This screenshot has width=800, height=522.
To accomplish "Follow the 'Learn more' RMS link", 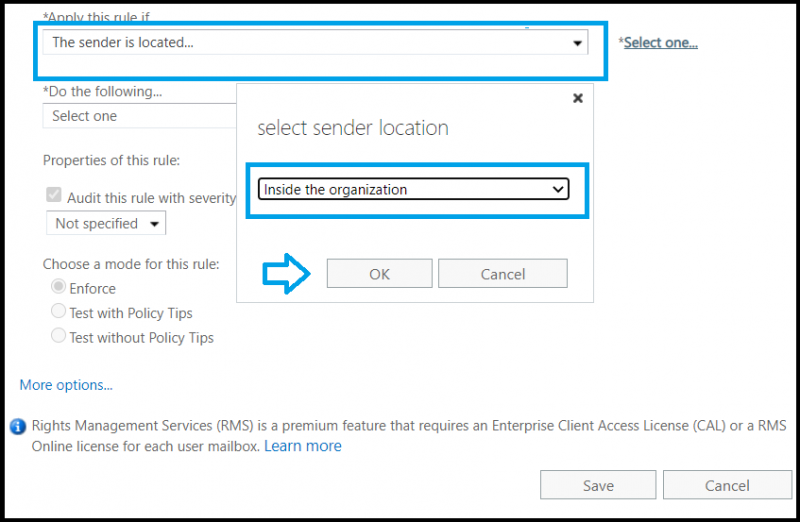I will pos(303,446).
